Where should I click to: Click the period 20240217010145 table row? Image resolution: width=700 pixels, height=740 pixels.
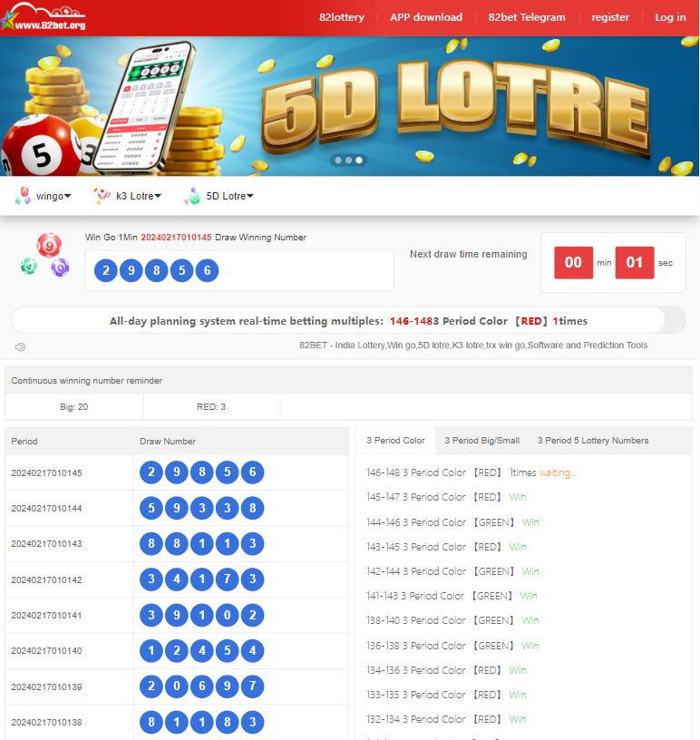(x=177, y=472)
